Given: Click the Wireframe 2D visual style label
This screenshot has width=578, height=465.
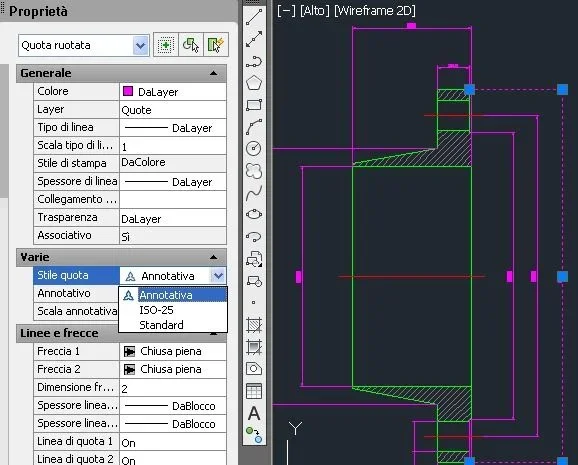Looking at the screenshot, I should click(x=375, y=11).
